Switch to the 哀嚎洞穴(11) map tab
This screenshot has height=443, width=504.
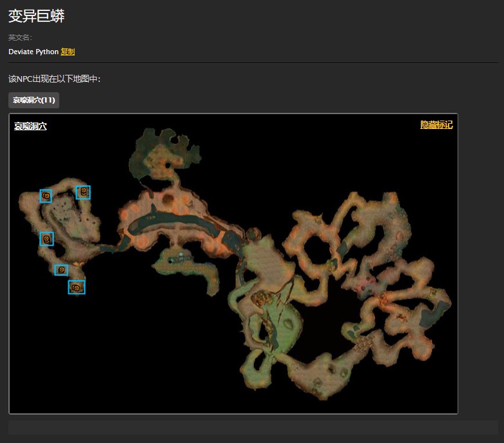click(34, 100)
